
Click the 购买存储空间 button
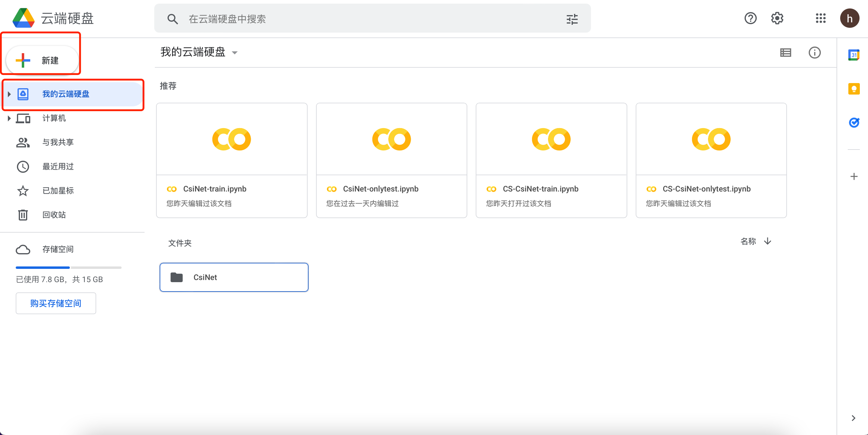56,303
